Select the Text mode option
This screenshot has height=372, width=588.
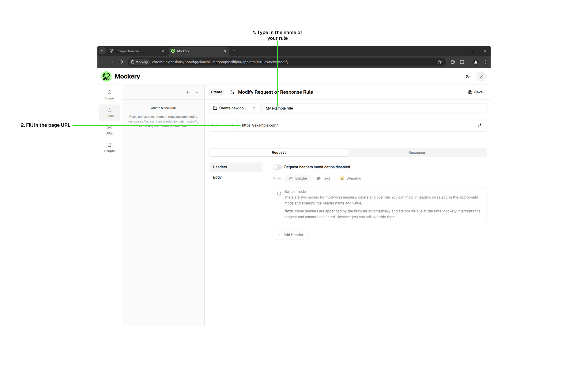click(x=324, y=178)
